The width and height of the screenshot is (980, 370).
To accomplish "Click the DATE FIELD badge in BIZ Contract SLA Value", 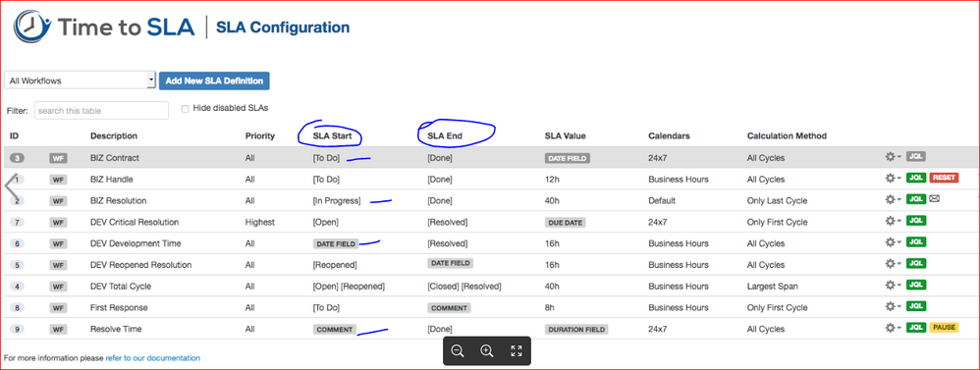I will click(x=568, y=158).
